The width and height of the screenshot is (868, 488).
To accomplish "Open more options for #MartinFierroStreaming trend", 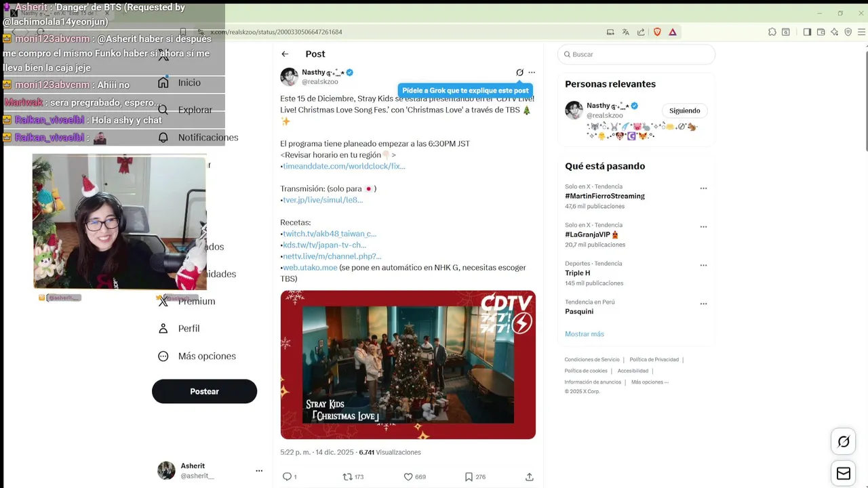I will [703, 188].
